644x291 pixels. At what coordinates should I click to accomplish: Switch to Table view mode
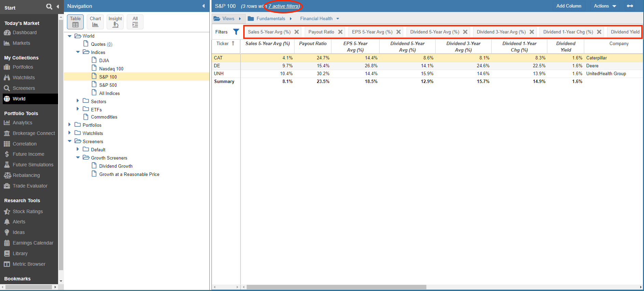tap(75, 22)
